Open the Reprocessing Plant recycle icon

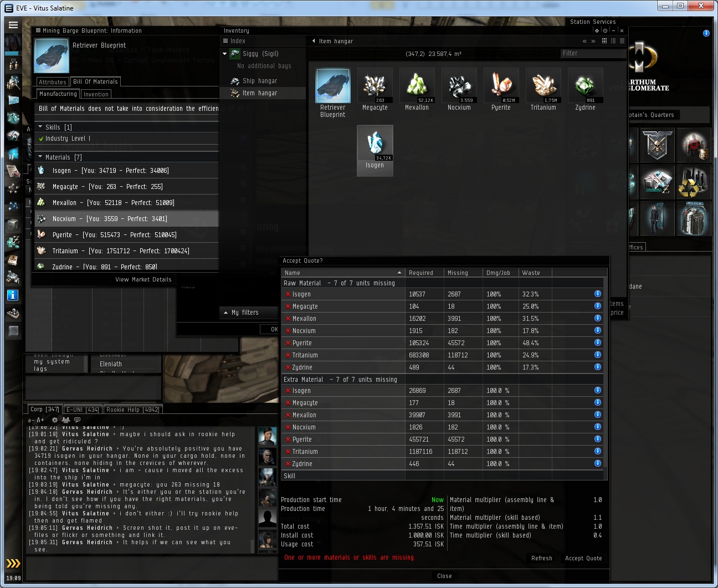click(694, 182)
